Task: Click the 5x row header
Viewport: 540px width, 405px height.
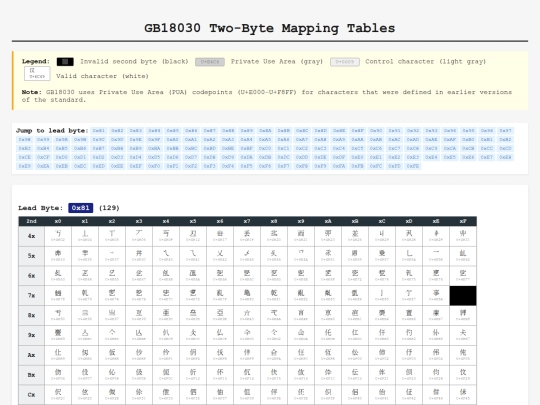Action: click(31, 256)
